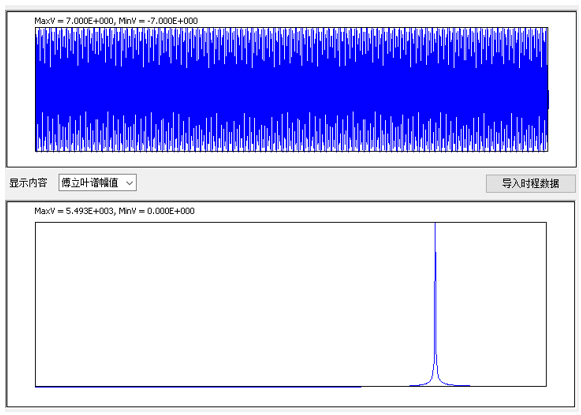
Task: Click the gray strip between dropdown and import button
Action: pyautogui.click(x=311, y=183)
